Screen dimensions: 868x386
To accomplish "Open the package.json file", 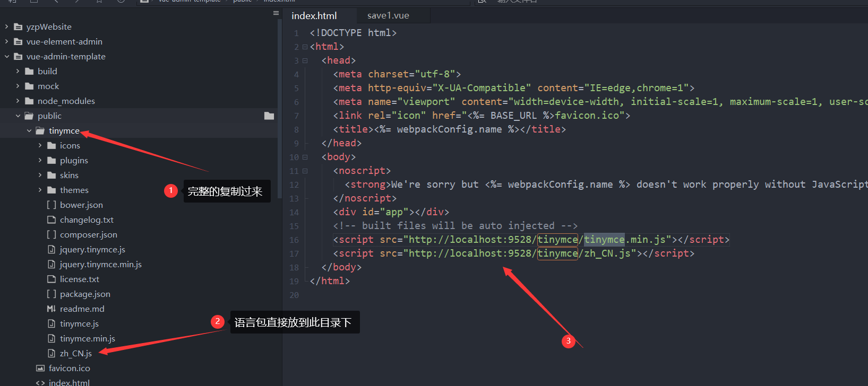I will [85, 294].
